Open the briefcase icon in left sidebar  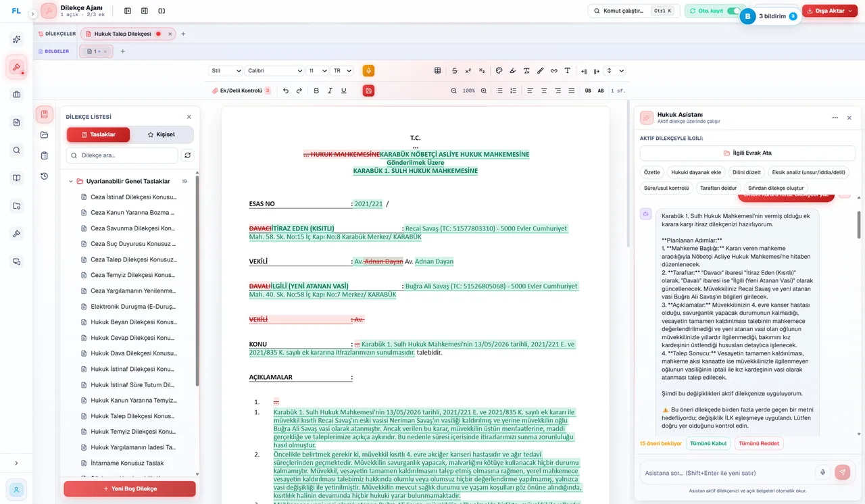(x=16, y=95)
